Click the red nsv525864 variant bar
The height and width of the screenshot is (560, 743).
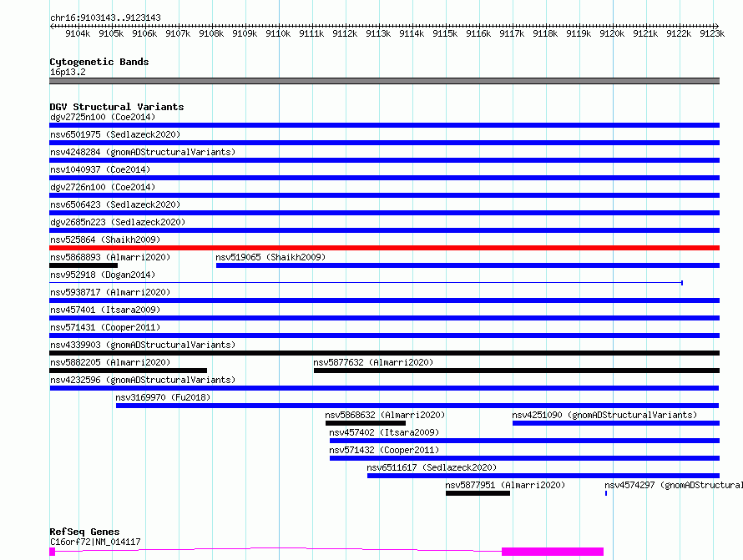[384, 248]
